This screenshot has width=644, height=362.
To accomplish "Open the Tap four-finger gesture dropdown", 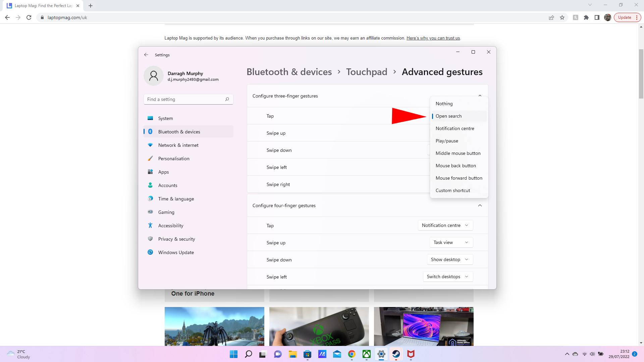I will tap(445, 225).
